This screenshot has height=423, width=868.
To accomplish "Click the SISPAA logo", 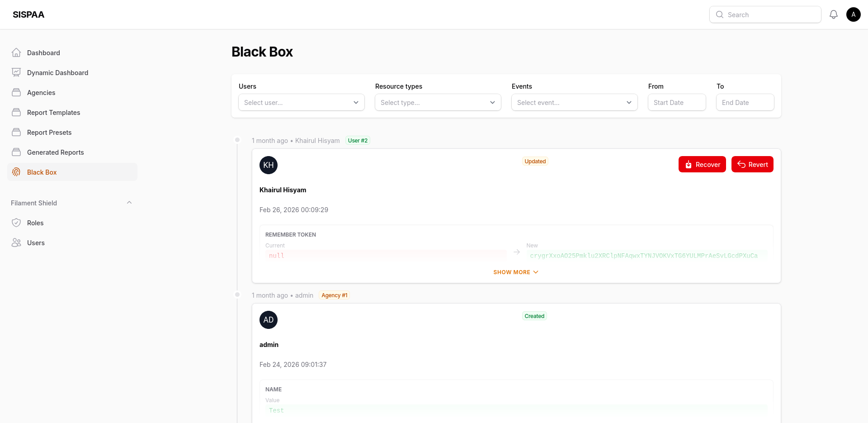I will tap(28, 14).
